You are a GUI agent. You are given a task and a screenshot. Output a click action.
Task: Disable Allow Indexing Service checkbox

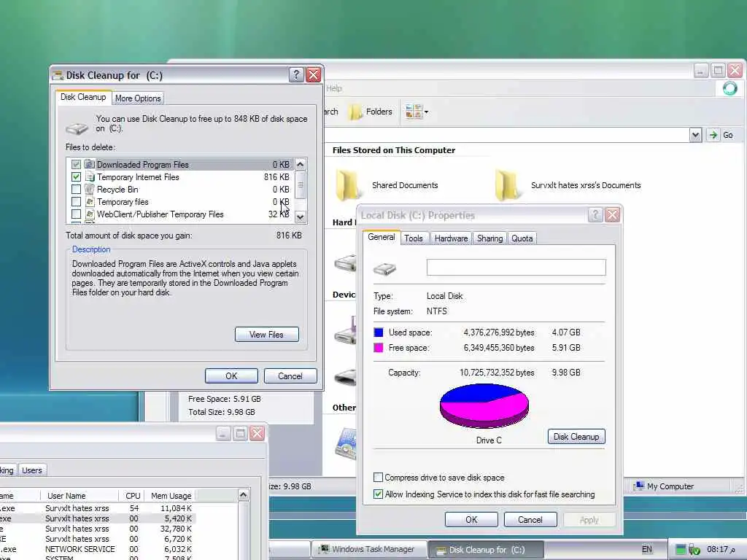[x=379, y=494]
